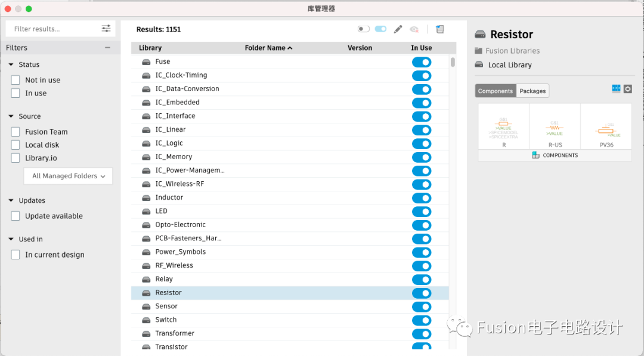Click the crossed-eye hide library icon
Viewport: 644px width, 356px height.
[x=414, y=29]
